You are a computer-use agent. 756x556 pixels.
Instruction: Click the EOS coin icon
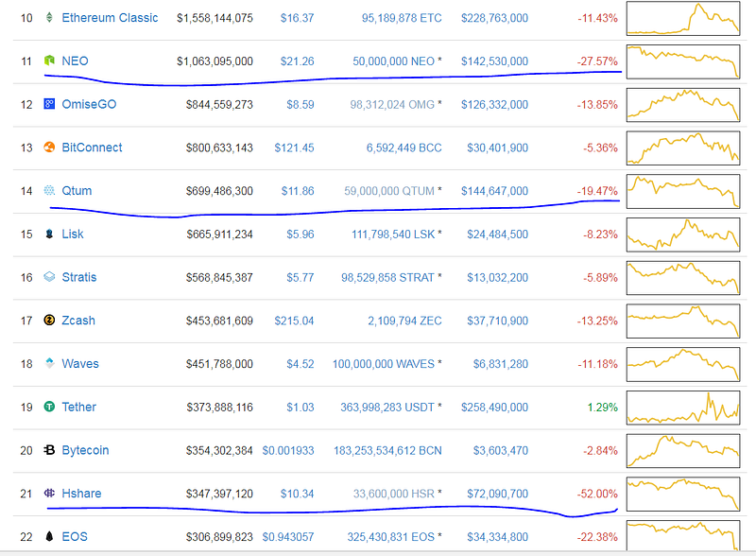tap(49, 536)
